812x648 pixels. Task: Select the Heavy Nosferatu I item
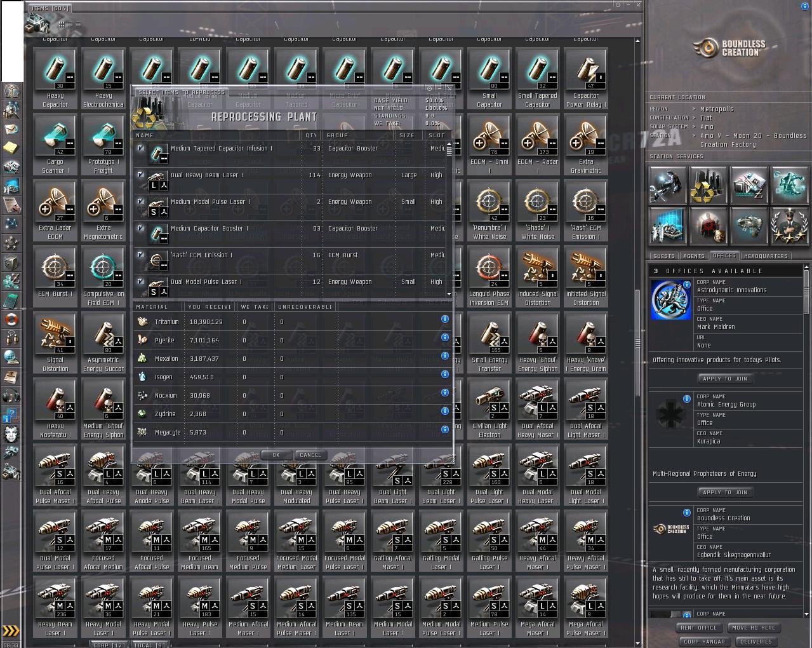point(55,409)
